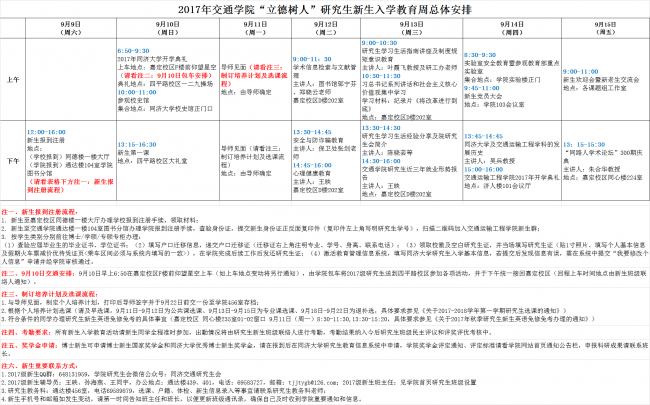Click the '10:00-11:00' time in the Sept 10 cell
Viewport: 650px width, 405px height.
(137, 92)
